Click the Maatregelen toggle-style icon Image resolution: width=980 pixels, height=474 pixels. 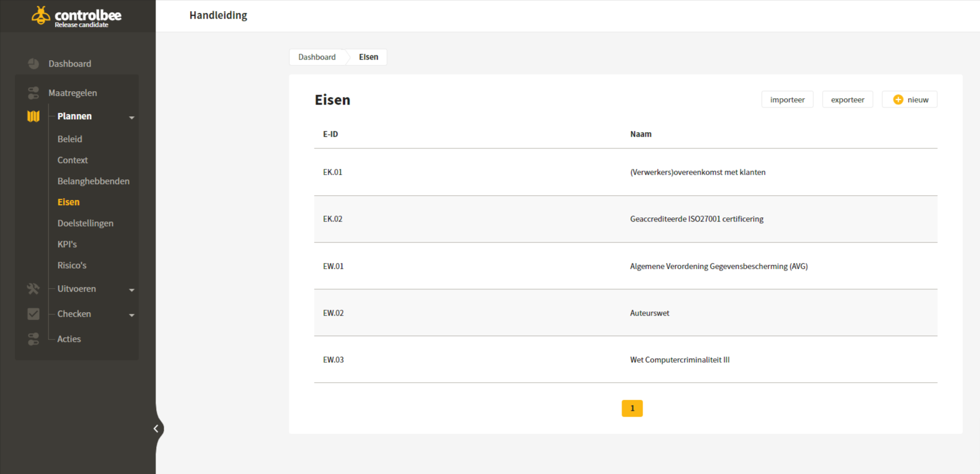pyautogui.click(x=33, y=93)
